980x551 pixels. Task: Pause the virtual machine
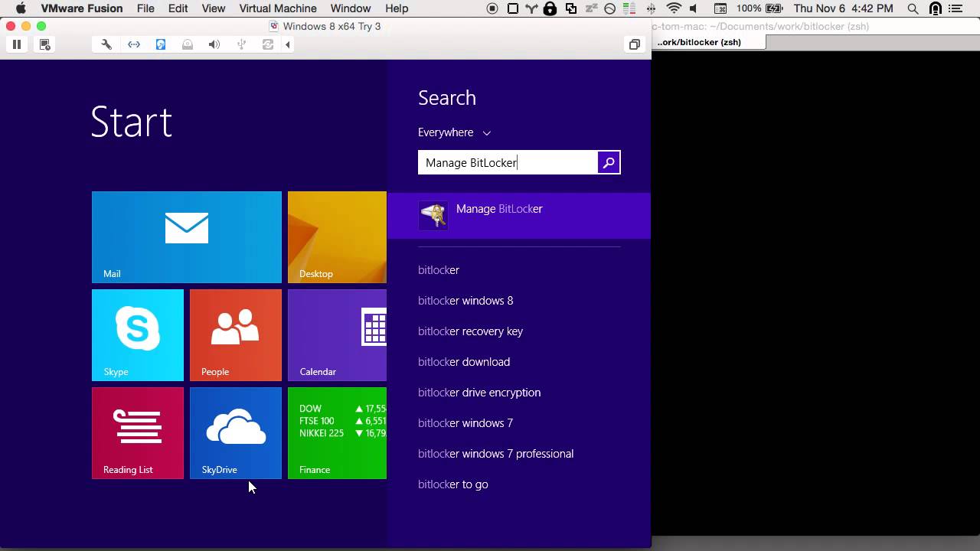pos(16,44)
